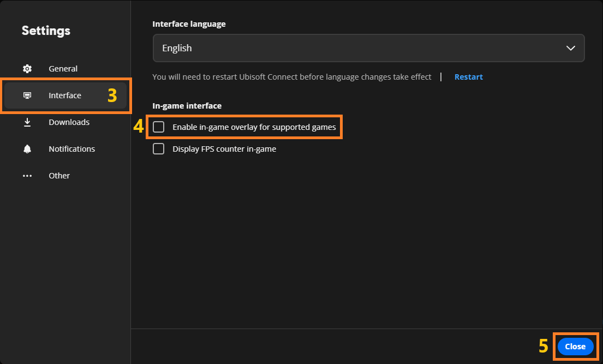Tick the Display FPS counter checkbox

(x=158, y=149)
